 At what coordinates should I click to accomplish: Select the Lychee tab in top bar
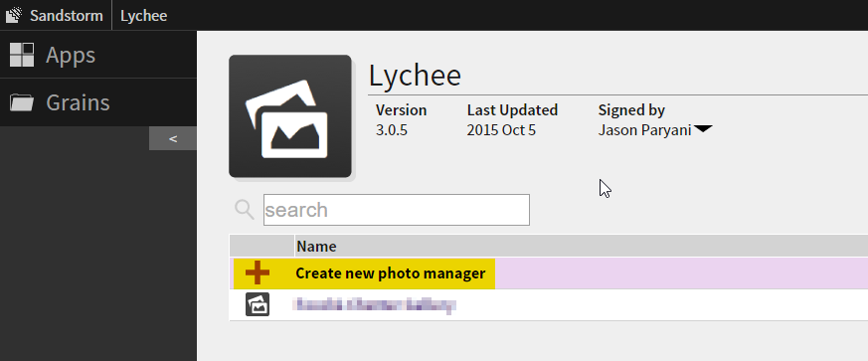pyautogui.click(x=144, y=16)
